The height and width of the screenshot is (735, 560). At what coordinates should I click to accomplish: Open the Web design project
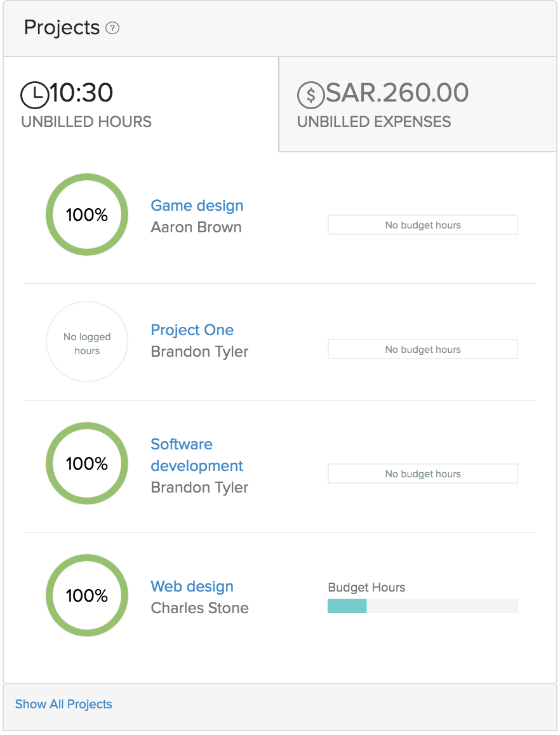point(192,586)
